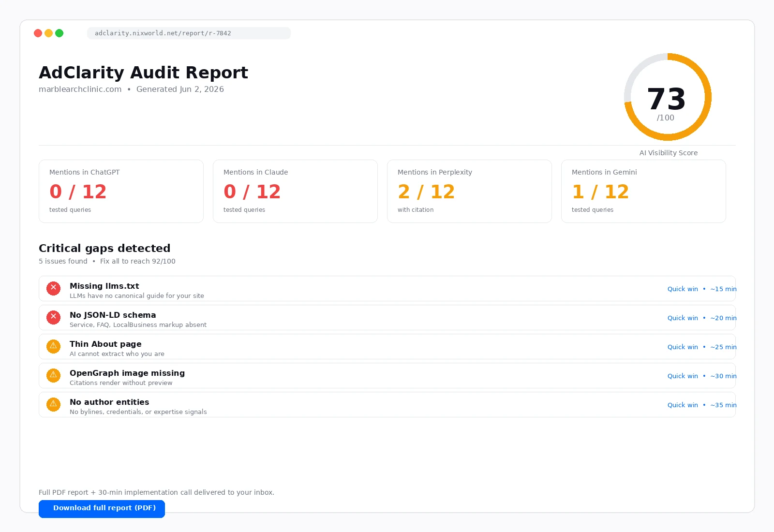Select the Mentions in Claude card
Screen dimensions: 774x532
tap(295, 191)
